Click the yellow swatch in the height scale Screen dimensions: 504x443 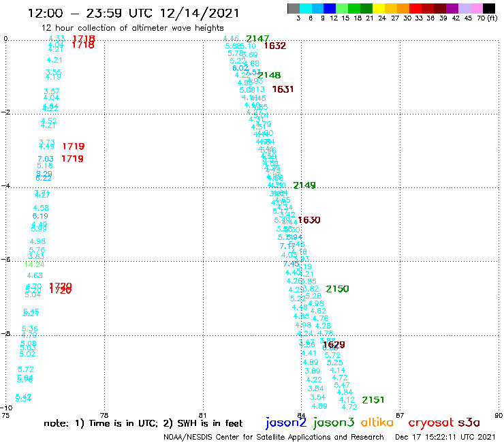click(x=379, y=9)
